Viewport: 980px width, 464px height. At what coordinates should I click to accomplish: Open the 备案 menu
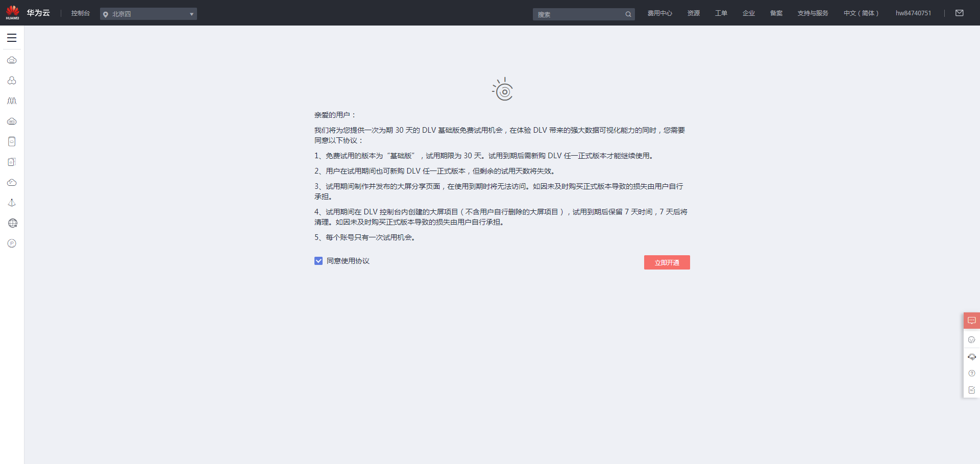pos(776,13)
